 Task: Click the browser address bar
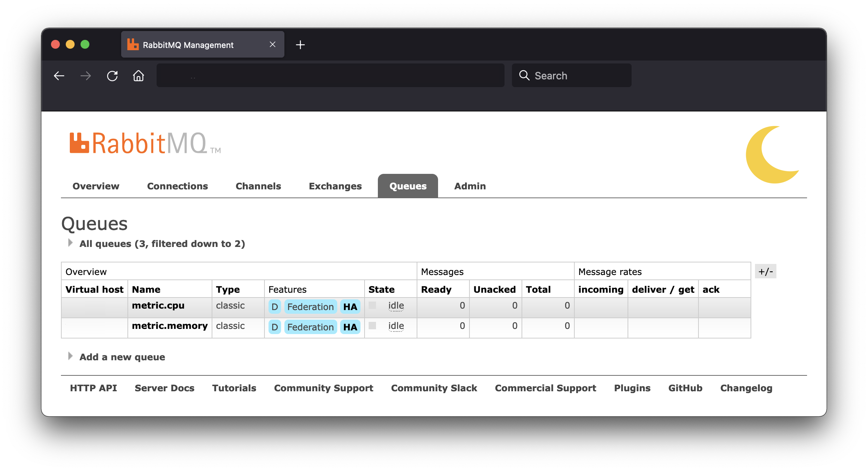(330, 75)
